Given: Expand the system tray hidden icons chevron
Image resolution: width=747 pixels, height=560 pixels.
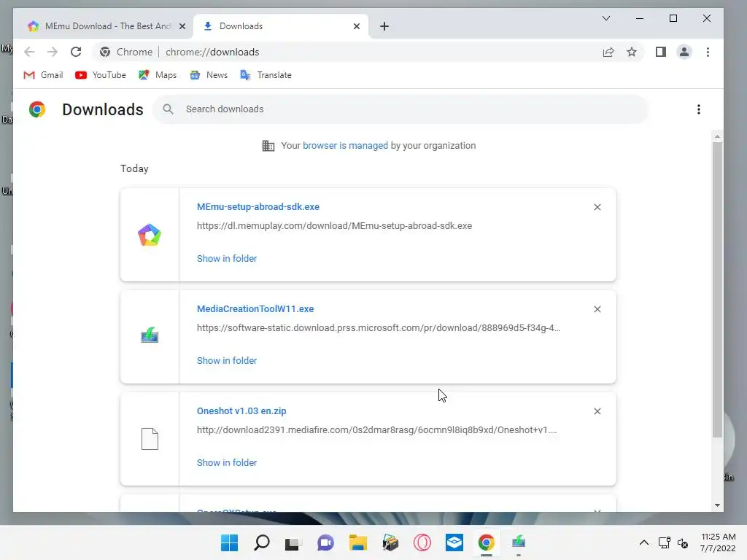Looking at the screenshot, I should 643,542.
